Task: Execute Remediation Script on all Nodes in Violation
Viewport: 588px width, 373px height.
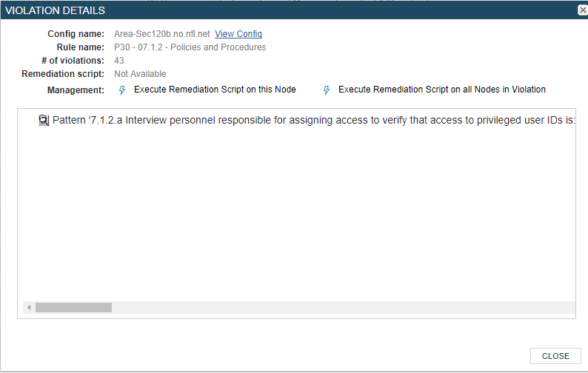Action: [441, 90]
